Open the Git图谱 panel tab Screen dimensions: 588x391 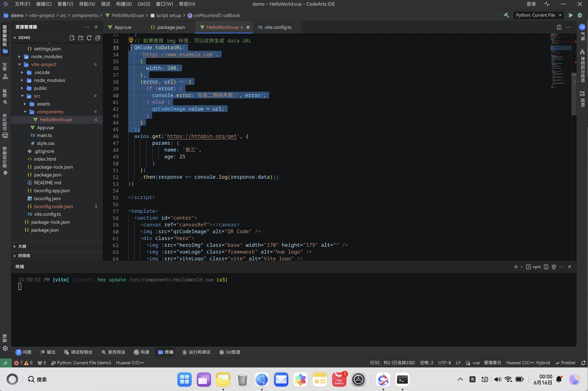(230, 352)
